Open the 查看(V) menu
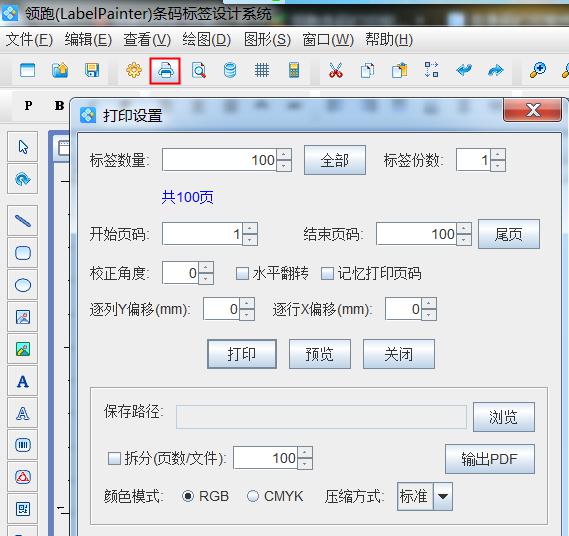 (147, 39)
